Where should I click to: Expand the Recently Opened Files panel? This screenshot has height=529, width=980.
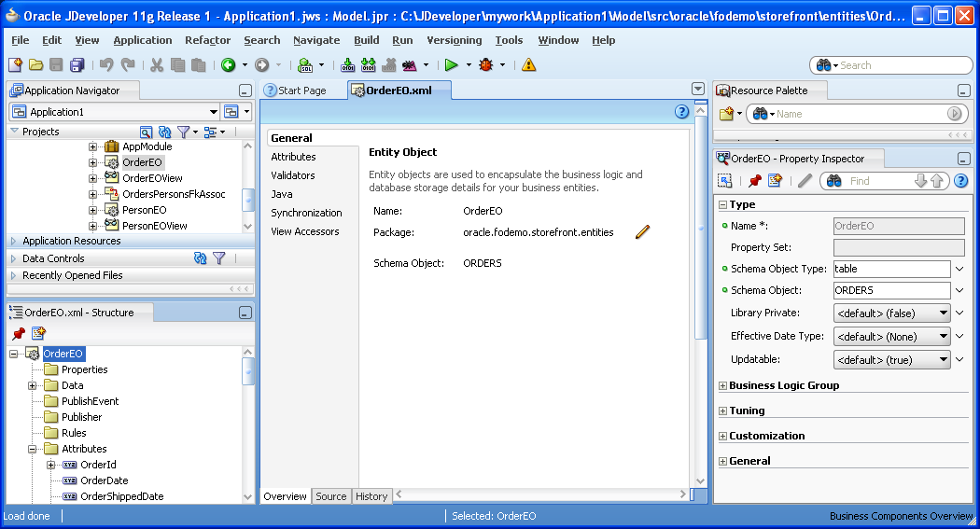tap(13, 275)
